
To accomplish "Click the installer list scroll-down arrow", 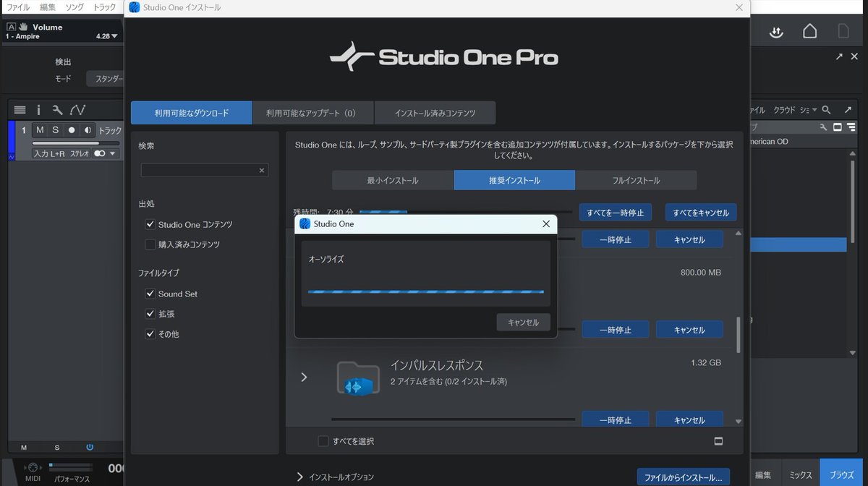I will click(738, 421).
